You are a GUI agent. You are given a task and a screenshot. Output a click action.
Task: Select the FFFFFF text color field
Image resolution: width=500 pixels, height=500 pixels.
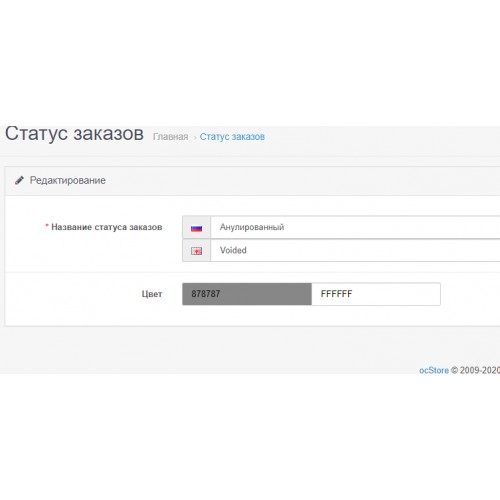[x=376, y=294]
